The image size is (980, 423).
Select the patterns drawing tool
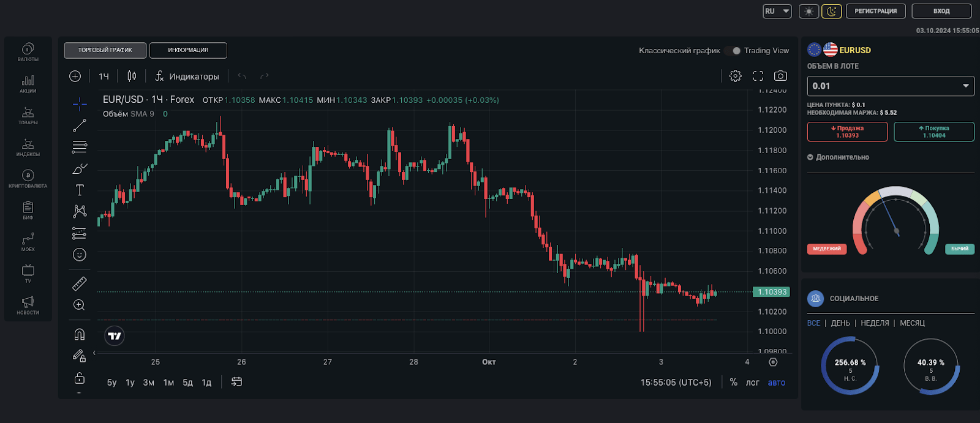click(80, 212)
